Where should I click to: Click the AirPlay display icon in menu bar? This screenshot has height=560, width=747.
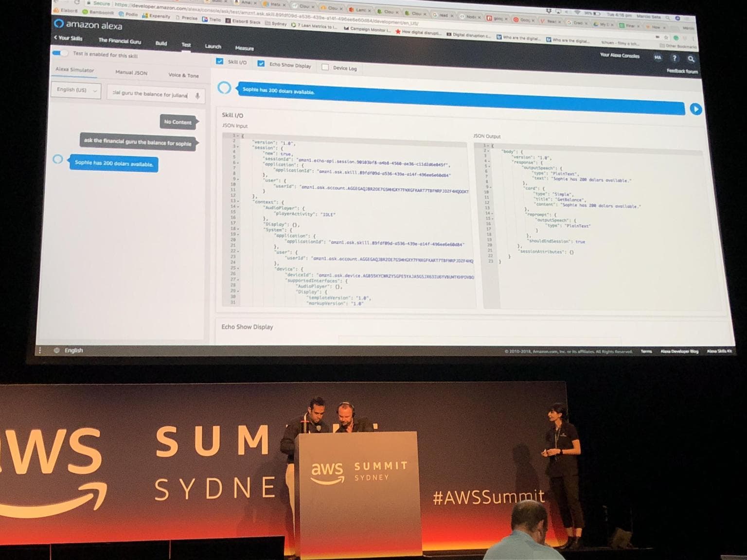pyautogui.click(x=558, y=11)
